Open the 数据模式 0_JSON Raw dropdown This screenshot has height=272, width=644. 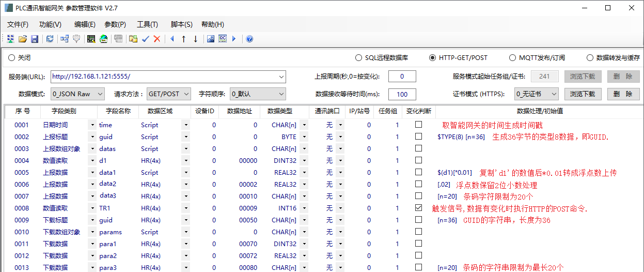click(77, 94)
